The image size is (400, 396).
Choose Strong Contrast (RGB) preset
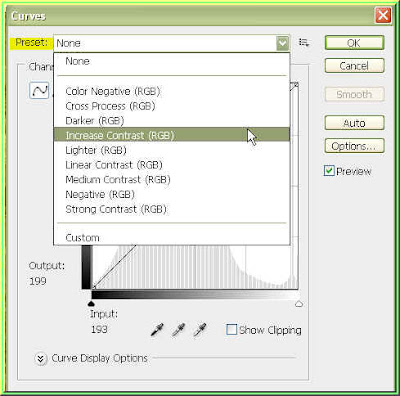click(172, 209)
